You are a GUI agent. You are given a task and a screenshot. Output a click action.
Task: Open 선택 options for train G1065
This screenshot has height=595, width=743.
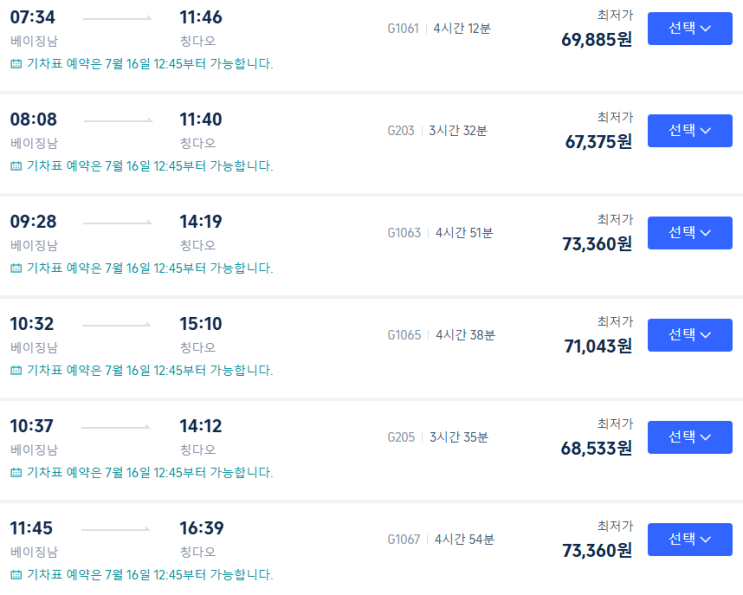690,335
